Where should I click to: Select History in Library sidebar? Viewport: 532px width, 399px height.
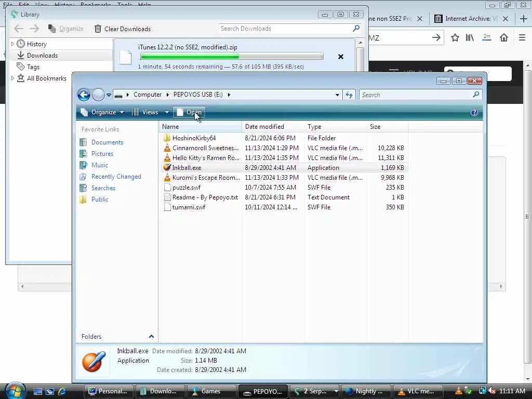[37, 44]
